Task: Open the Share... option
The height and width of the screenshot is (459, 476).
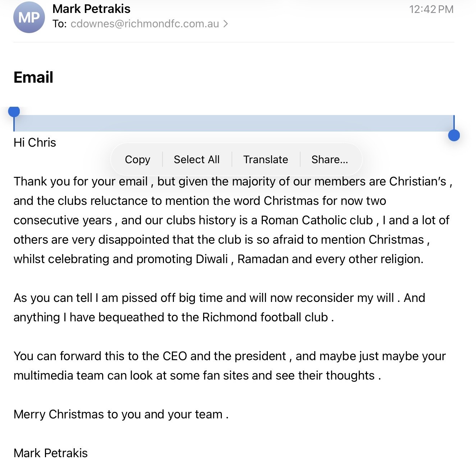Action: click(x=330, y=160)
